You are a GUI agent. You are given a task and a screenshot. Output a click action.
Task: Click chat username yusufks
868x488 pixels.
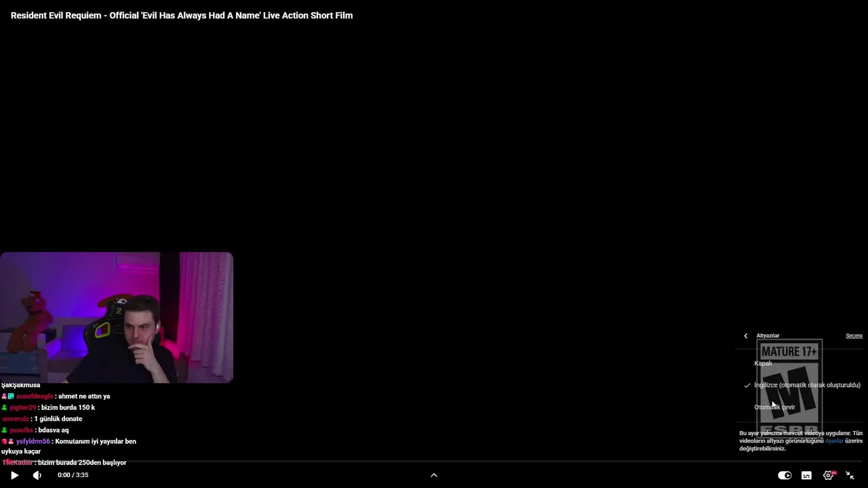(x=21, y=430)
